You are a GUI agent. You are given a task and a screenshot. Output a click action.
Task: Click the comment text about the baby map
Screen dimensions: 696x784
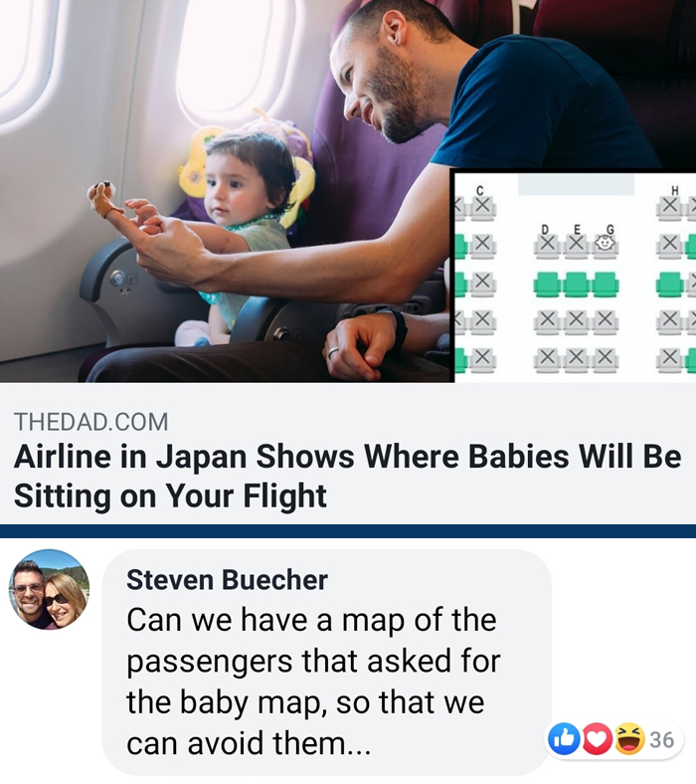(313, 682)
